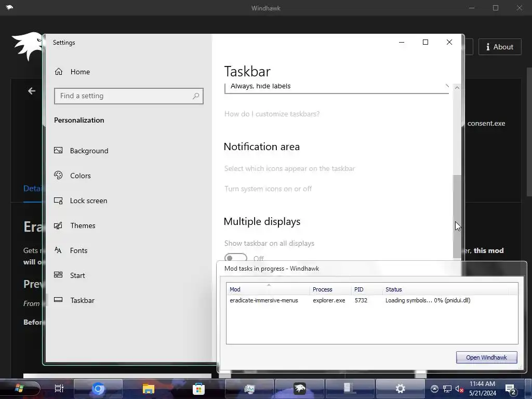This screenshot has width=532, height=399.
Task: Click the muted volume tray icon
Action: tap(459, 389)
